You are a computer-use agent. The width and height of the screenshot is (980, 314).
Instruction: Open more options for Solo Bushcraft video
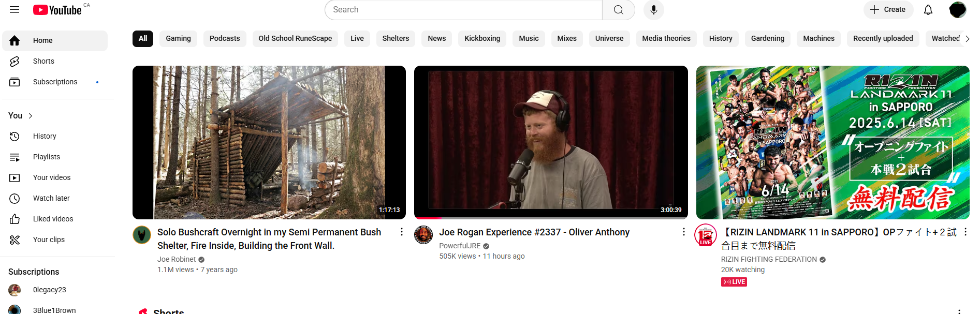(x=402, y=232)
